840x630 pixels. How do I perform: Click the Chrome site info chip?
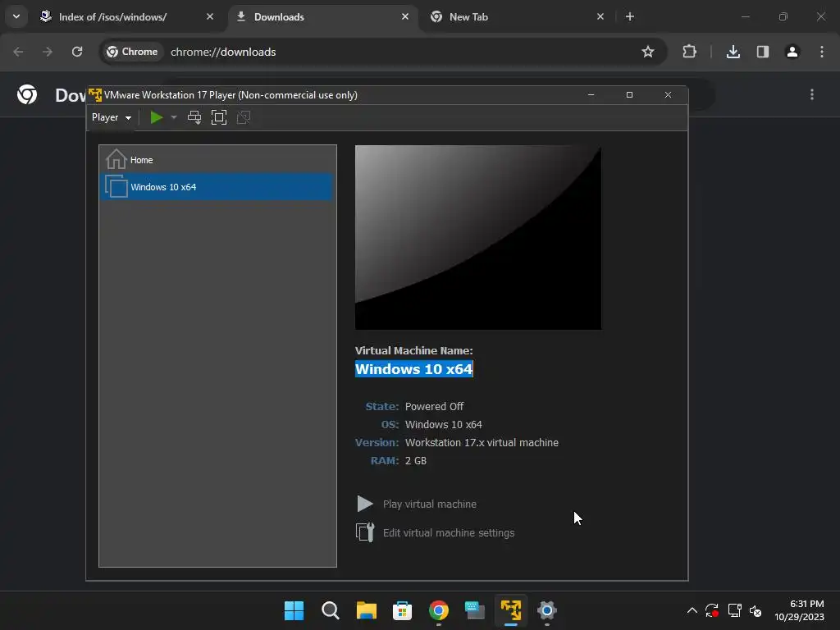(132, 52)
